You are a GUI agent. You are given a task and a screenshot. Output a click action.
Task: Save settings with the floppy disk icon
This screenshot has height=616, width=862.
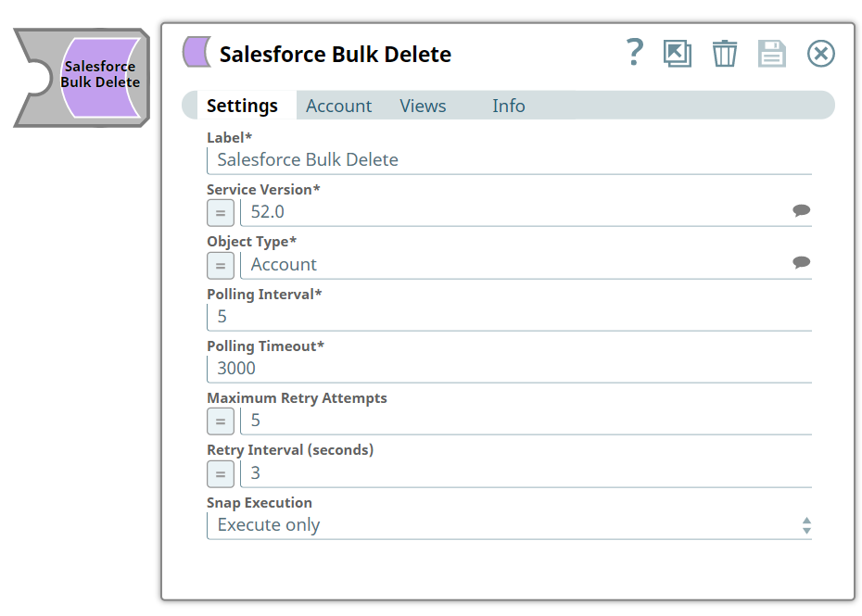[x=772, y=54]
